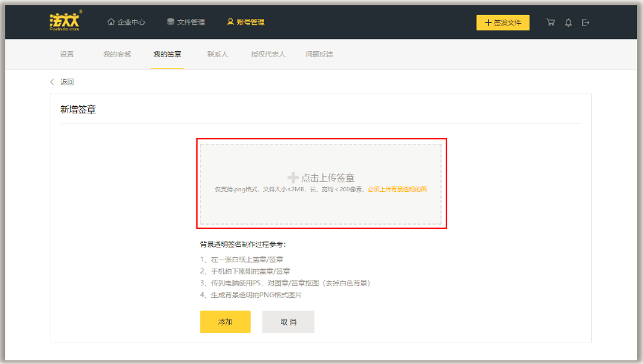
Task: Click step 1 在一张白纸上盖章/签章
Action: [x=242, y=259]
